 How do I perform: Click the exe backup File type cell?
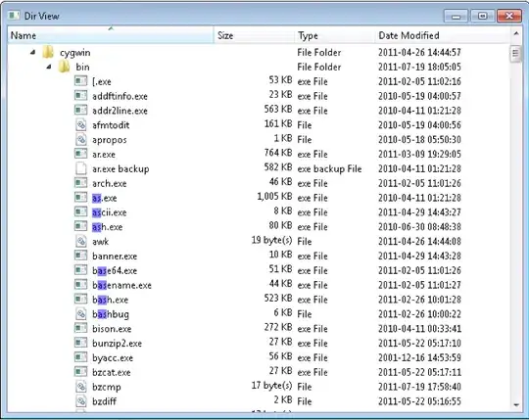(329, 168)
